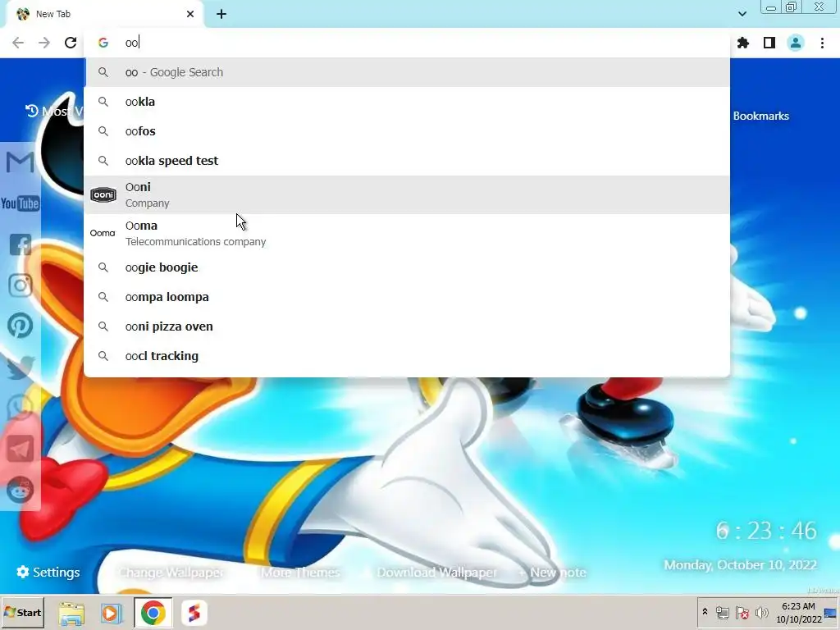The width and height of the screenshot is (840, 630).
Task: Open the Chrome three-dot menu
Action: pos(822,43)
